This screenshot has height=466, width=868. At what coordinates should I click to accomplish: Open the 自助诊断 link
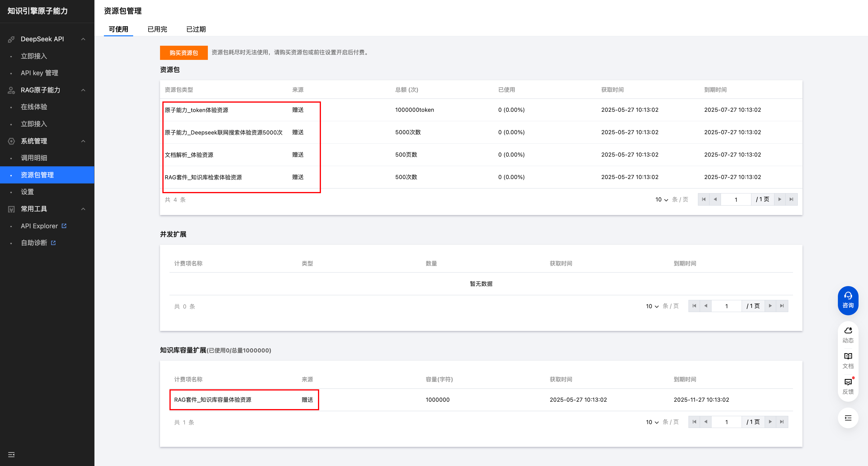coord(34,243)
